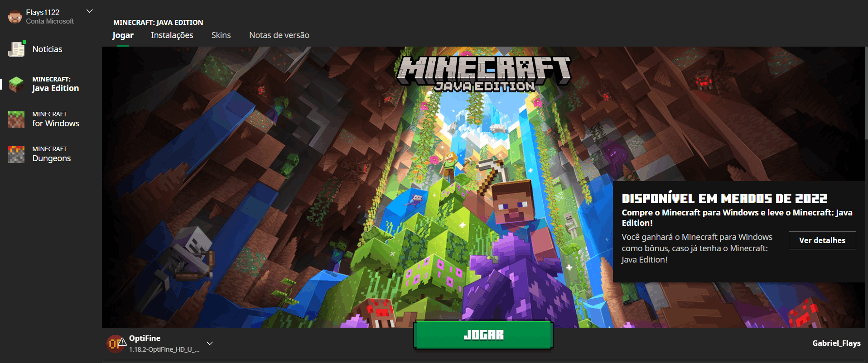Viewport: 868px width, 363px height.
Task: Select the Minecraft Dungeons icon
Action: tap(16, 154)
